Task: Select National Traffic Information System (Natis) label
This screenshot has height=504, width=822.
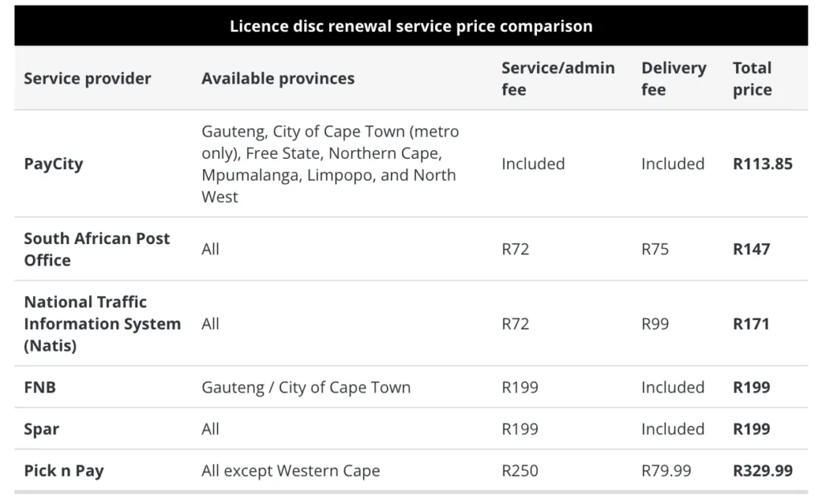Action: point(102,323)
